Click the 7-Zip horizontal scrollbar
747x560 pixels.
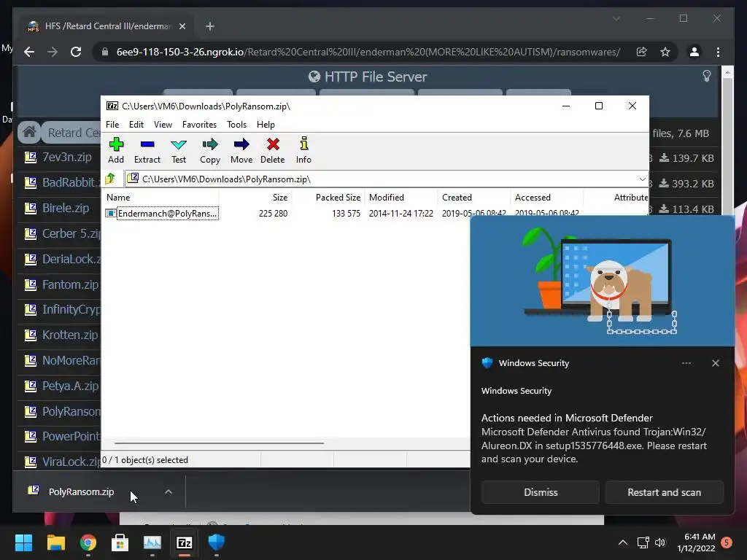tap(219, 443)
